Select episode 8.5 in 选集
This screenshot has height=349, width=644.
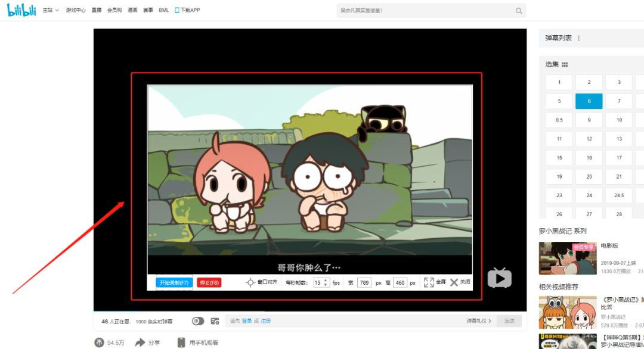(559, 120)
